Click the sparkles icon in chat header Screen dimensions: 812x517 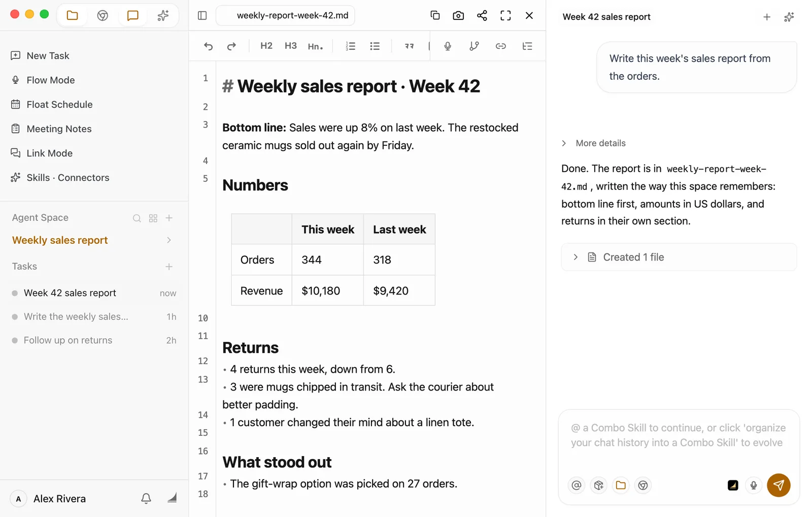click(x=789, y=17)
